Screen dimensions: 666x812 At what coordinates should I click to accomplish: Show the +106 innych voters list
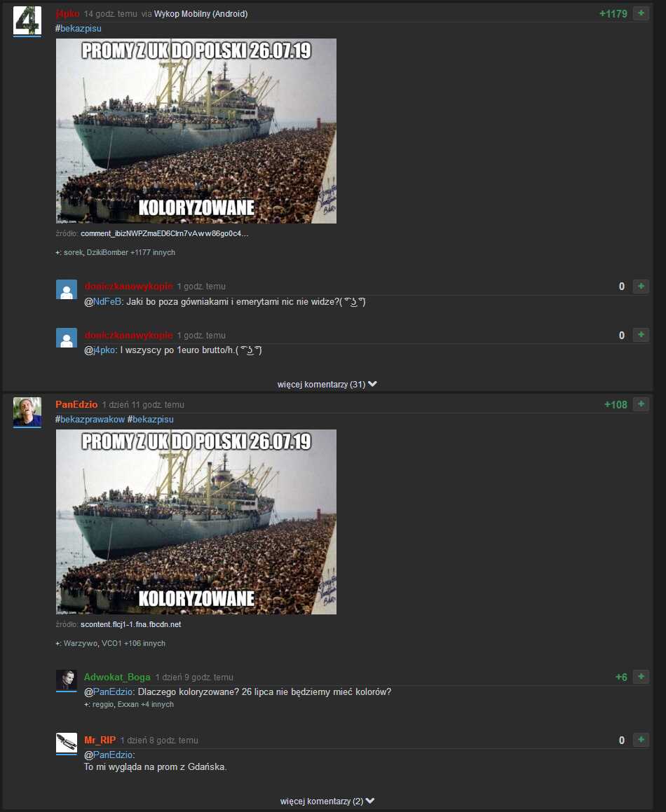click(144, 643)
